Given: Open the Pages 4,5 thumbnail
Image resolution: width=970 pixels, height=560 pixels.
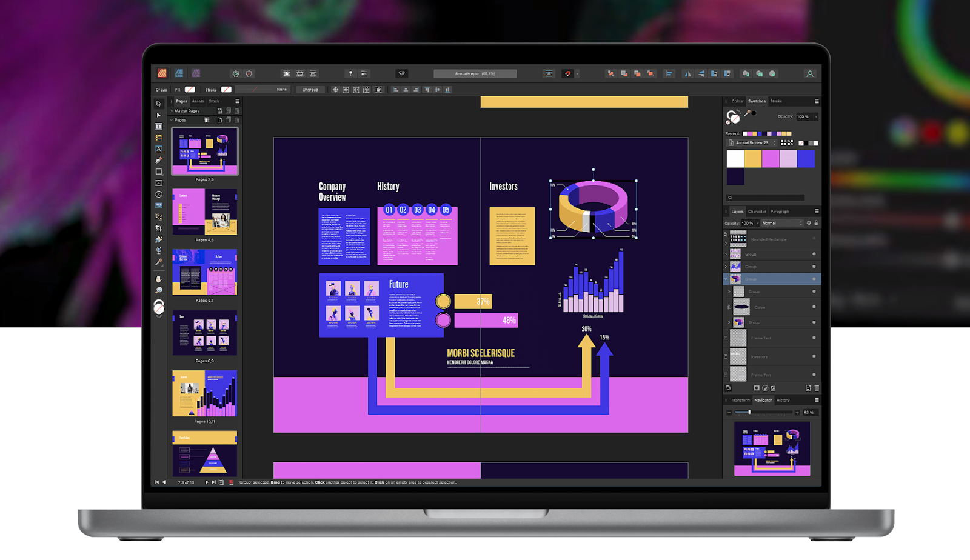Looking at the screenshot, I should coord(205,212).
